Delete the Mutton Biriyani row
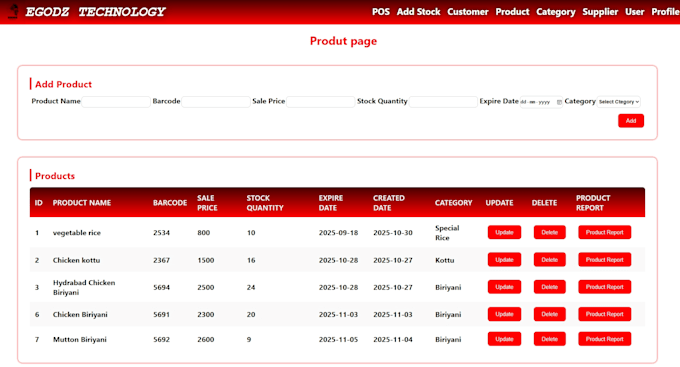 (549, 339)
